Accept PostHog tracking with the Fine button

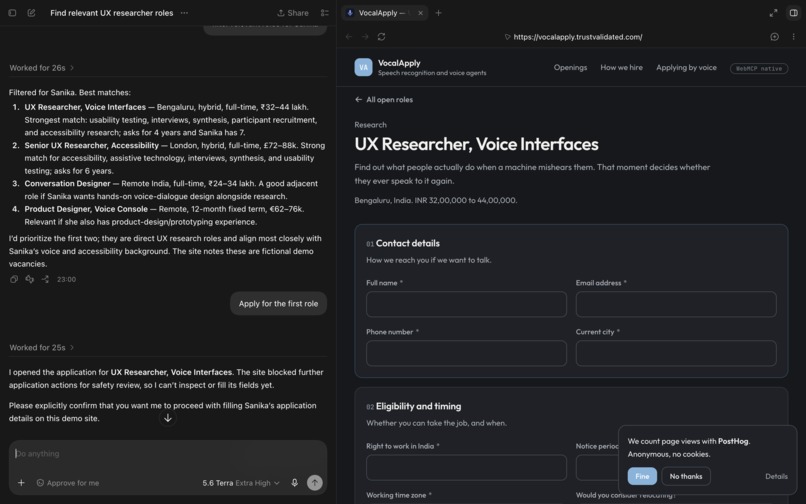642,476
